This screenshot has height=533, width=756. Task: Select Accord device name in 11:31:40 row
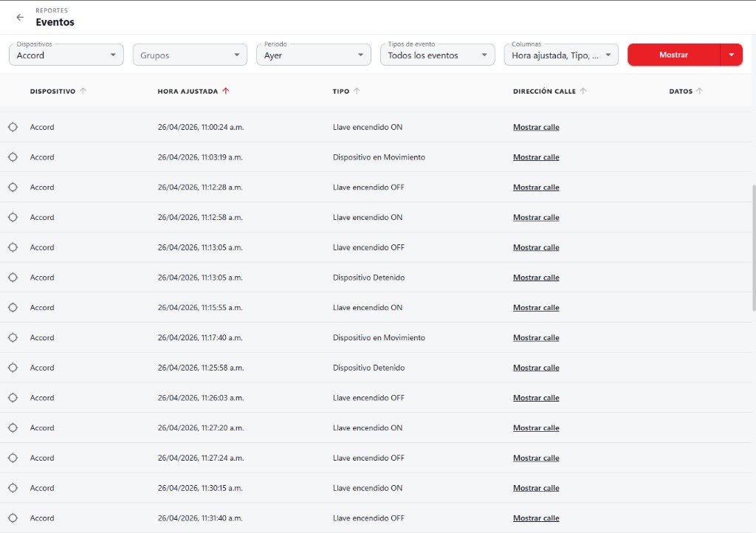[x=42, y=518]
